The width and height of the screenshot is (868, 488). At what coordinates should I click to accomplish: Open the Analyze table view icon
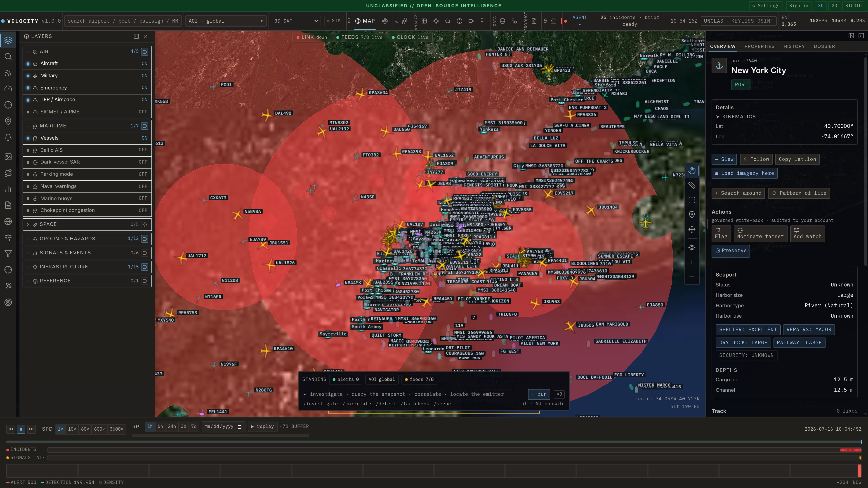(x=424, y=21)
